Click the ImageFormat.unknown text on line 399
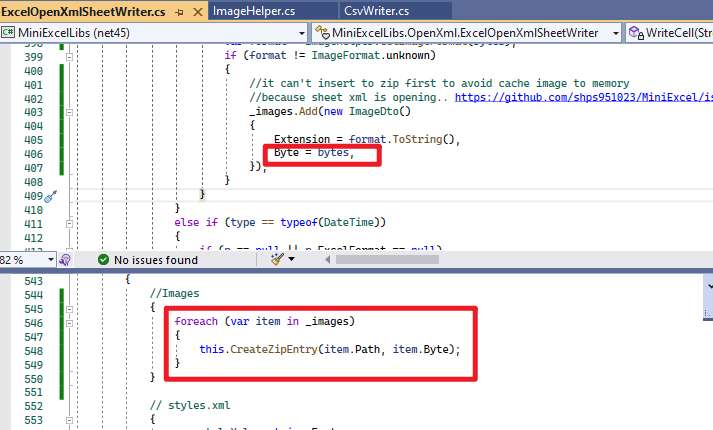This screenshot has width=713, height=430. (x=371, y=55)
